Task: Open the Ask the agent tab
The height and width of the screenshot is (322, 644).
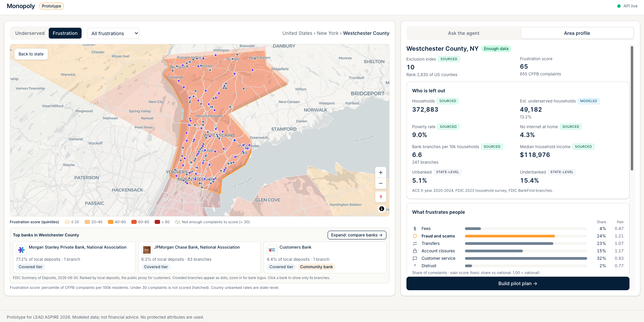Action: tap(464, 33)
